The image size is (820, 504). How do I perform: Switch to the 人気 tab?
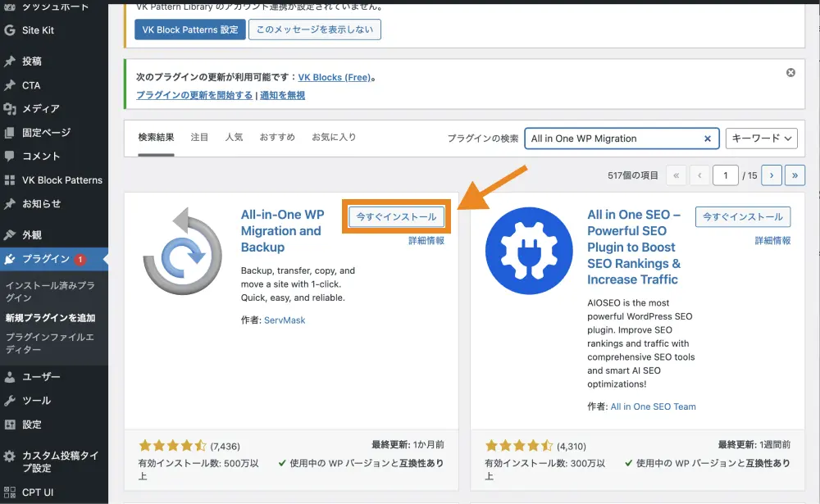coord(234,137)
